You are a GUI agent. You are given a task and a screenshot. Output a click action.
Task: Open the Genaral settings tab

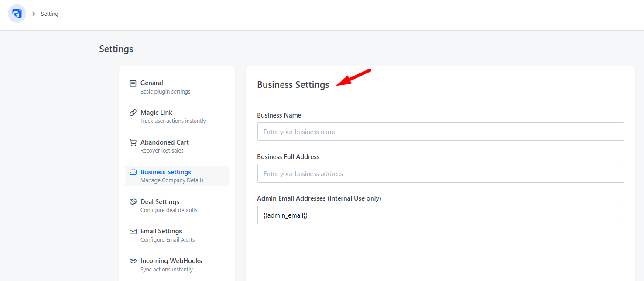pos(177,87)
